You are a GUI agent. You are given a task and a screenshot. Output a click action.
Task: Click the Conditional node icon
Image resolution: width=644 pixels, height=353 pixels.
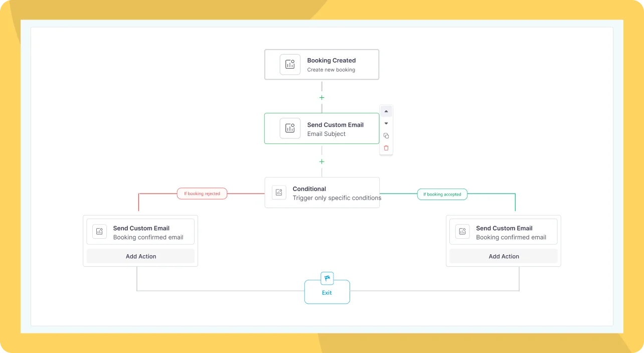[x=279, y=193]
